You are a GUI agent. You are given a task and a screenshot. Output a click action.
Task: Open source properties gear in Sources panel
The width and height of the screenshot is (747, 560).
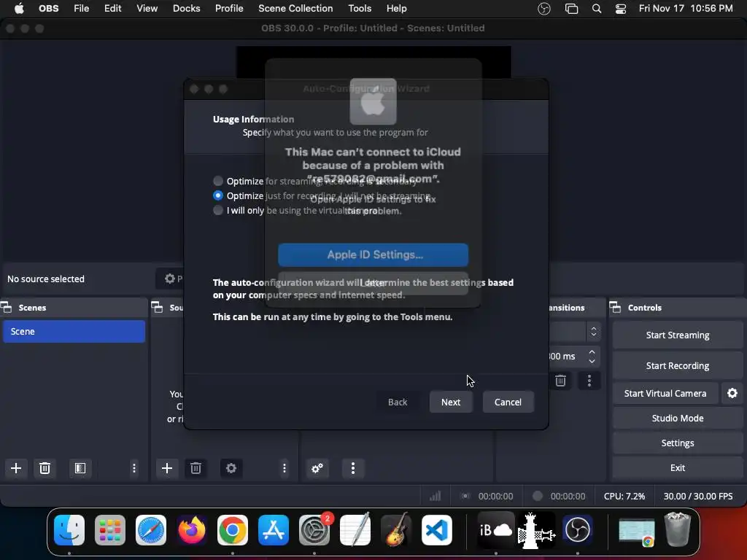click(x=231, y=468)
